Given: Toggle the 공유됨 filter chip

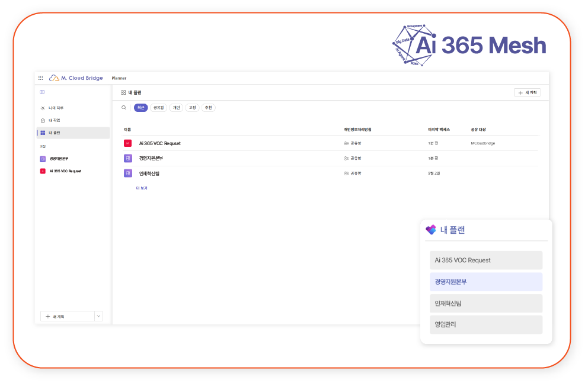Looking at the screenshot, I should [158, 108].
